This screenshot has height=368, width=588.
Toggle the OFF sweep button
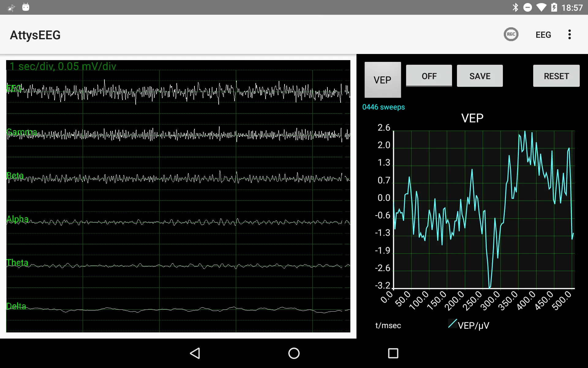(x=429, y=76)
